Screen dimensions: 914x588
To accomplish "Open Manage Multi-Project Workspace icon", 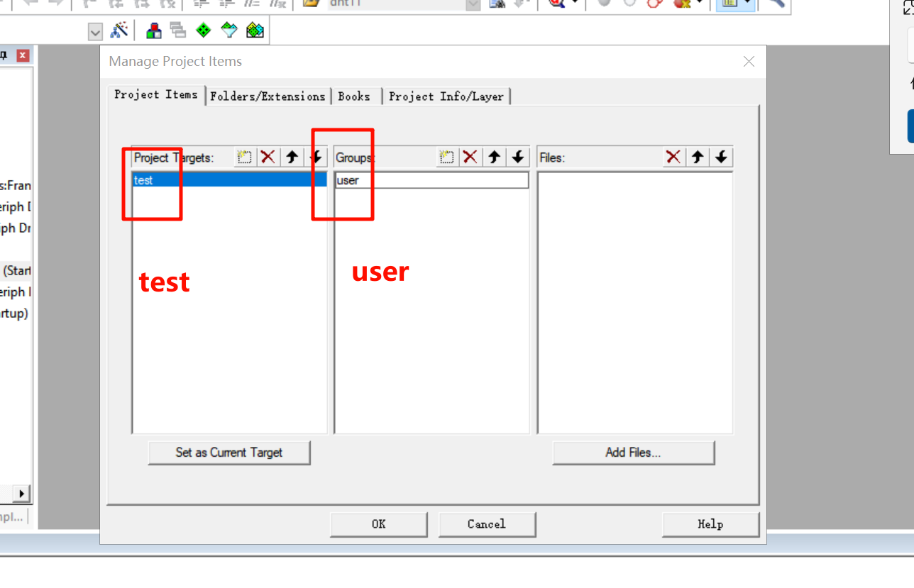I will click(x=177, y=30).
